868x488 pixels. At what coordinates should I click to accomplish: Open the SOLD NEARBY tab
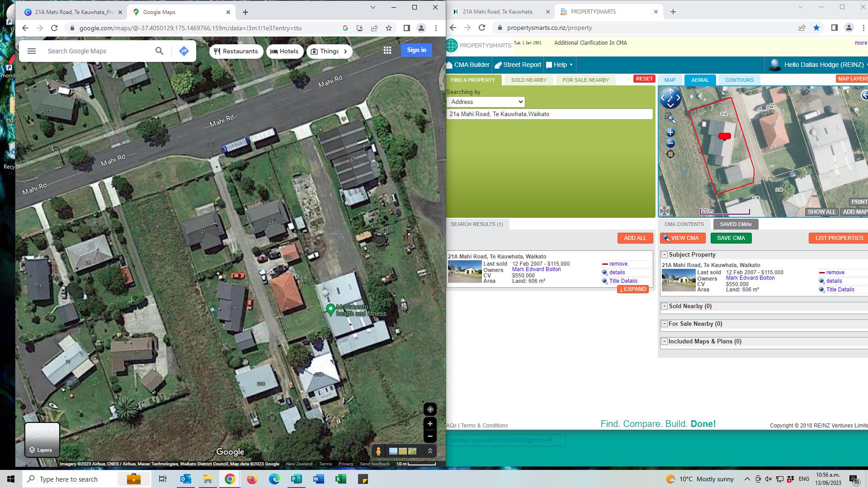[528, 80]
